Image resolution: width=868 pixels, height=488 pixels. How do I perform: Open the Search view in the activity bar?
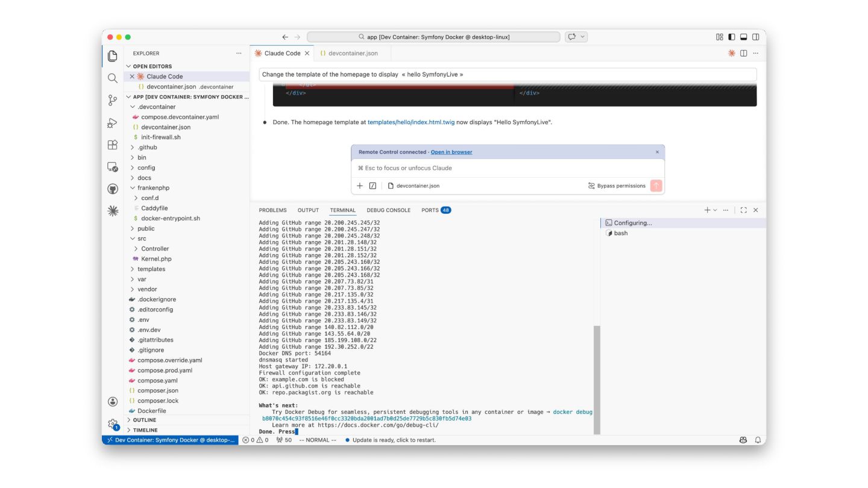113,78
